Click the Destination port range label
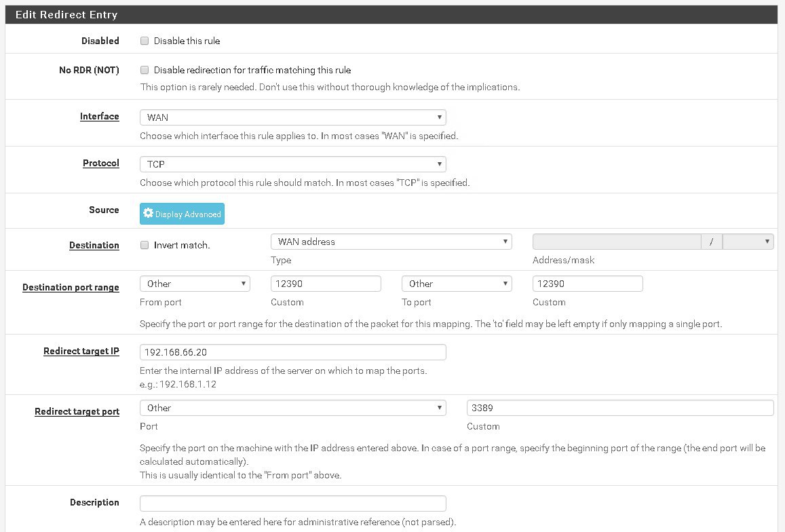Image resolution: width=785 pixels, height=532 pixels. pos(71,288)
